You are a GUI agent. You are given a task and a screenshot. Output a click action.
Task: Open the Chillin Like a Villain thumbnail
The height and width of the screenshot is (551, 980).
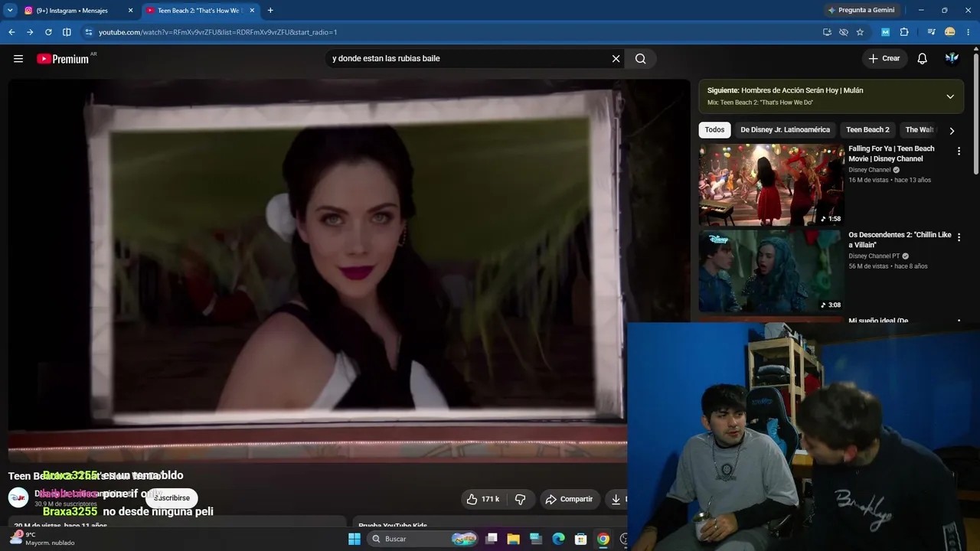tap(771, 271)
